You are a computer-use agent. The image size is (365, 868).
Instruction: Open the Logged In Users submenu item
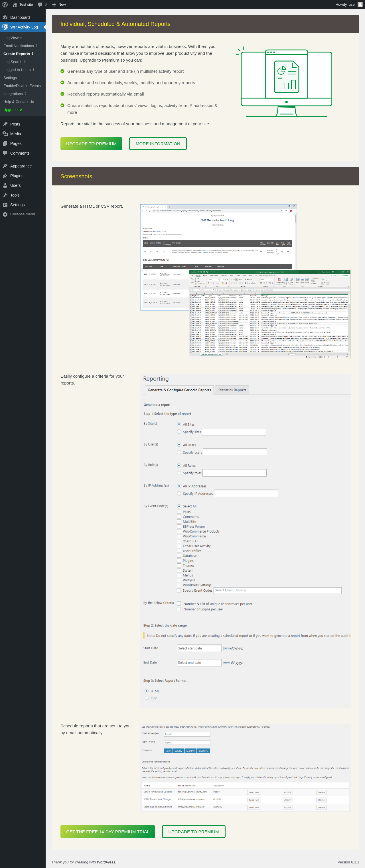click(x=19, y=70)
